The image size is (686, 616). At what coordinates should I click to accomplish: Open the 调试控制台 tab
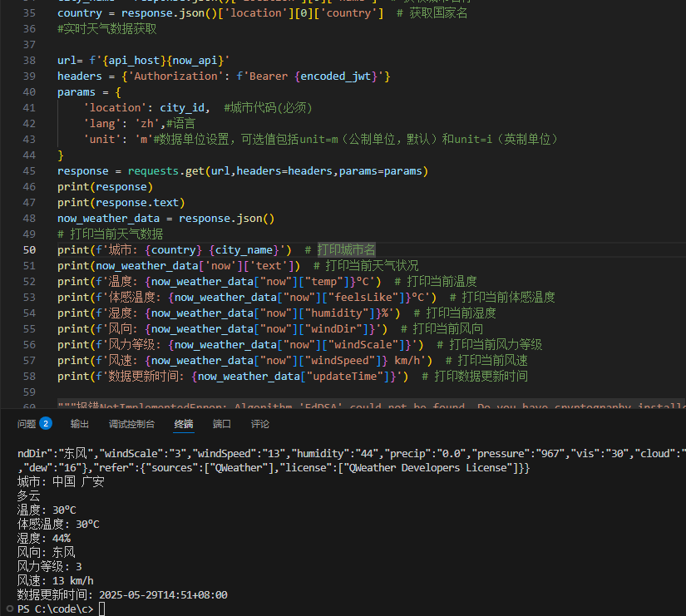click(x=131, y=424)
